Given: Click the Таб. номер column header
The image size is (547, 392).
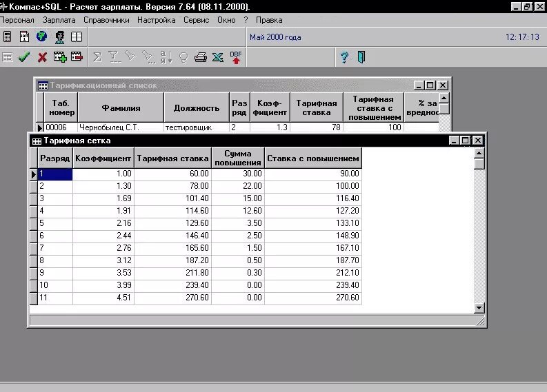Looking at the screenshot, I should (x=61, y=107).
